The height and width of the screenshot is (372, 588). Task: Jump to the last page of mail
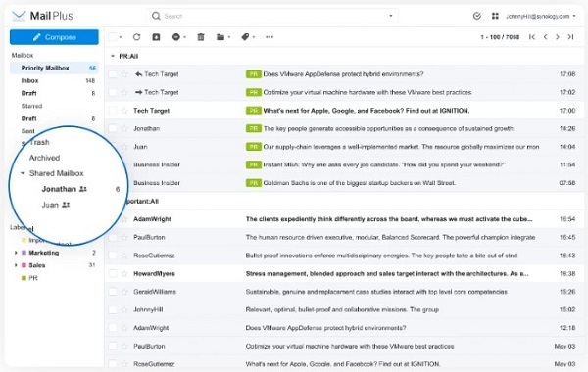point(570,37)
